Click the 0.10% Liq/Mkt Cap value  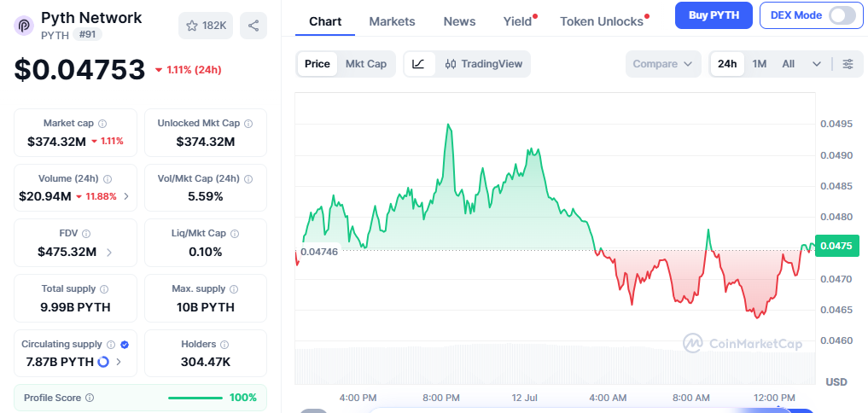coord(206,253)
